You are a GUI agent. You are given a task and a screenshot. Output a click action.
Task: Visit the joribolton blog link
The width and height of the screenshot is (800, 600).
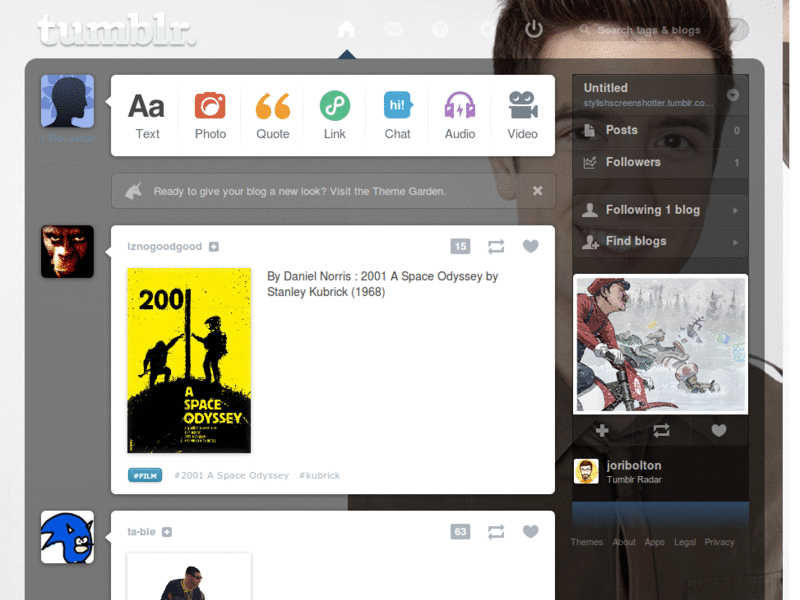tap(634, 465)
